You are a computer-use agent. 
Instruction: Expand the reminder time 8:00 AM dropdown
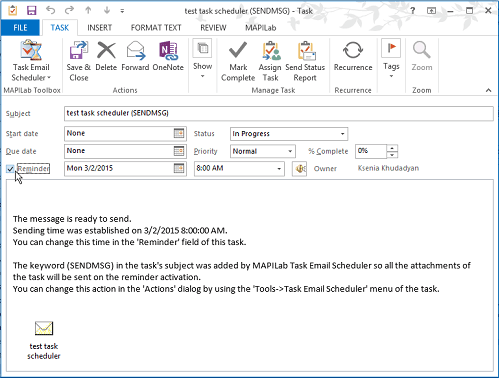[279, 169]
